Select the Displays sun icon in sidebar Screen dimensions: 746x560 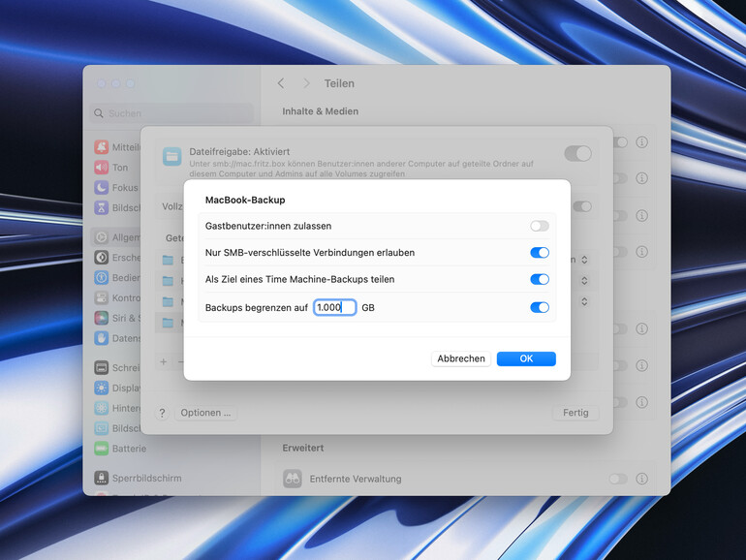click(101, 388)
